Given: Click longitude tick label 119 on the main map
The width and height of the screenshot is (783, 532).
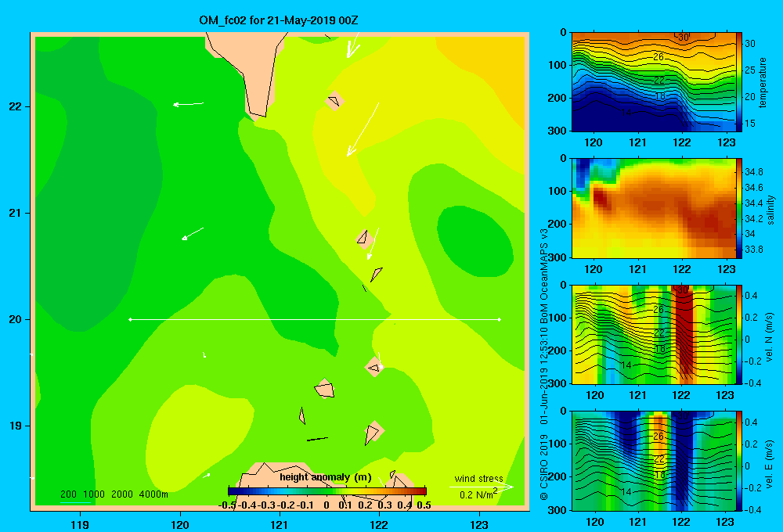Looking at the screenshot, I should 81,524.
